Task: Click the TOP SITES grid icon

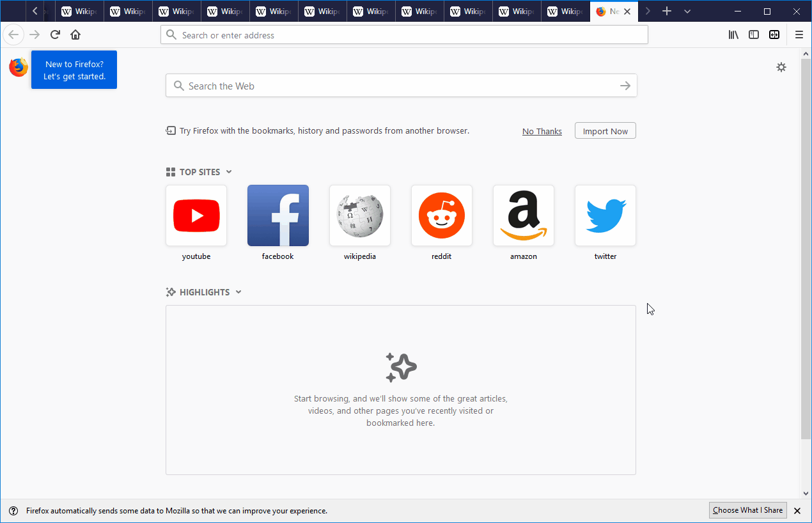Action: [x=170, y=172]
